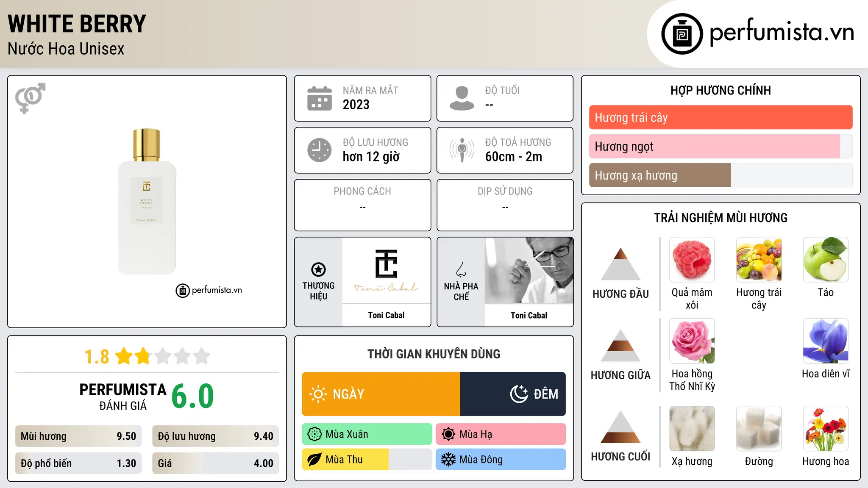868x488 pixels.
Task: Click the TRẢI NGHIỆM MÙI HƯƠNG heading
Action: tap(721, 218)
